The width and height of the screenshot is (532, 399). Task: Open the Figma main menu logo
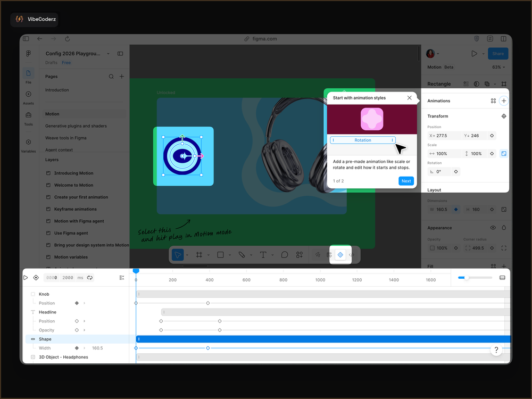click(29, 53)
